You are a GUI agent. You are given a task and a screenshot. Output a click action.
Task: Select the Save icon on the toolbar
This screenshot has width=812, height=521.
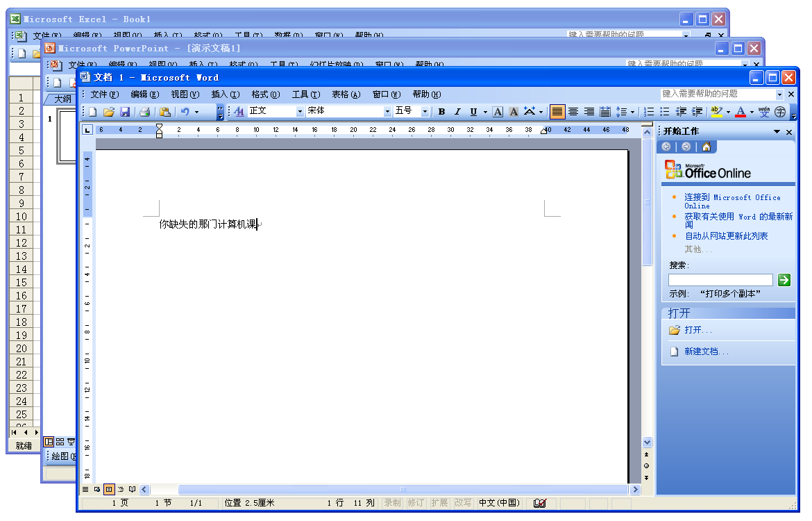(125, 111)
